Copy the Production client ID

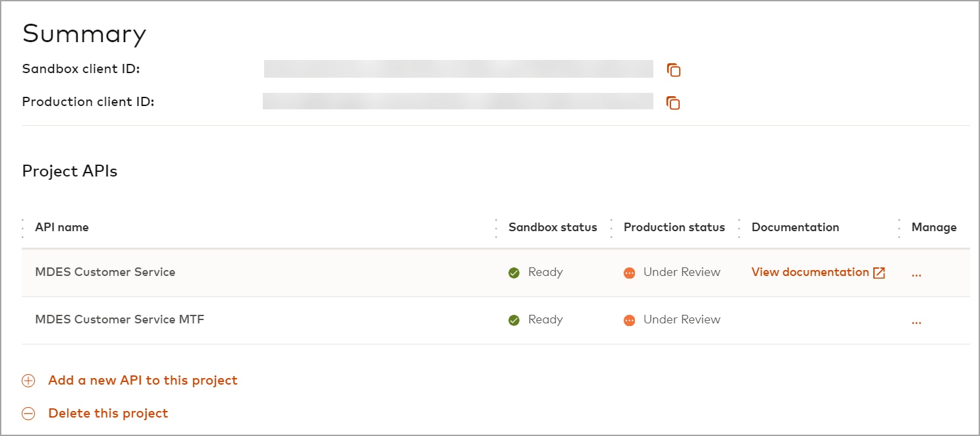672,103
